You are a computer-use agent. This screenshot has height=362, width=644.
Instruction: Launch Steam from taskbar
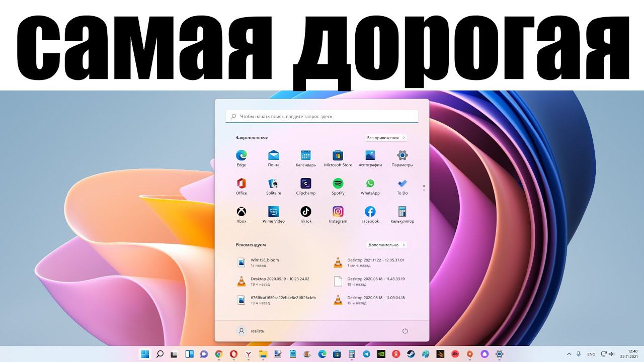click(411, 354)
